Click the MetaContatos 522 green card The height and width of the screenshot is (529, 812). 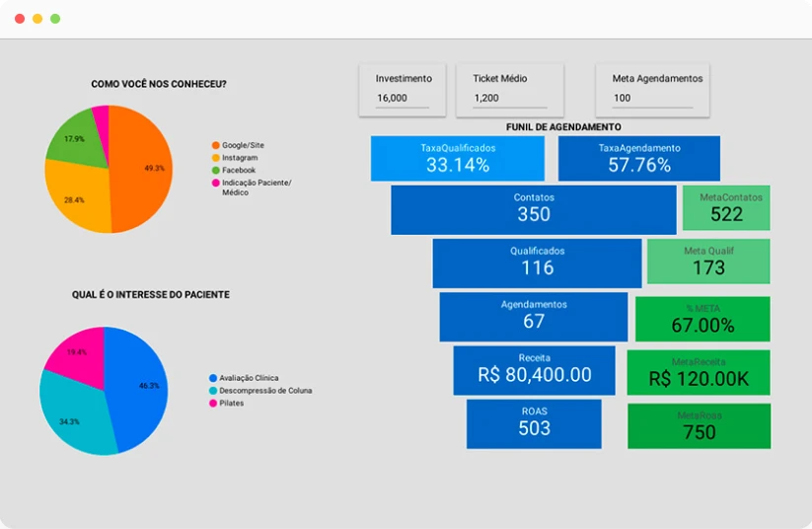pyautogui.click(x=725, y=208)
